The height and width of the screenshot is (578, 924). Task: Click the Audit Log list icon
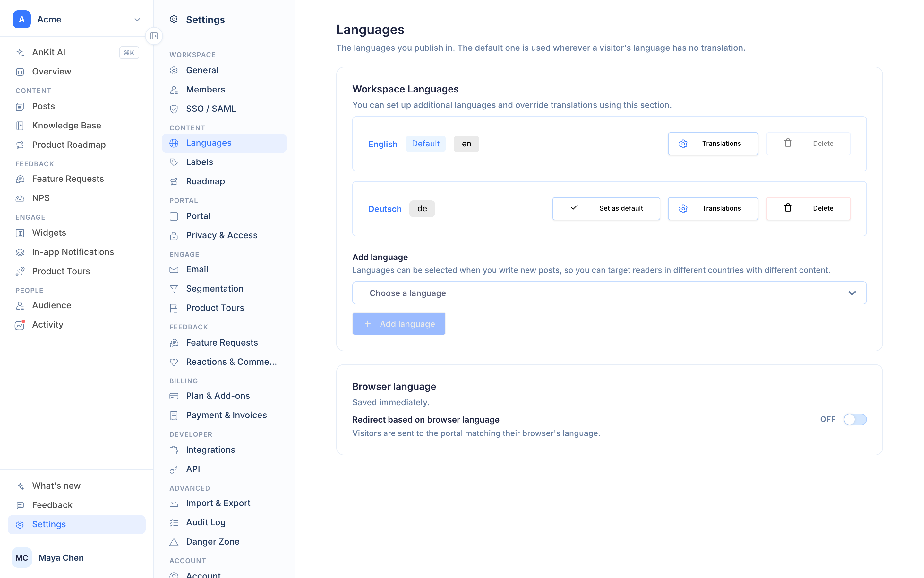click(x=174, y=522)
